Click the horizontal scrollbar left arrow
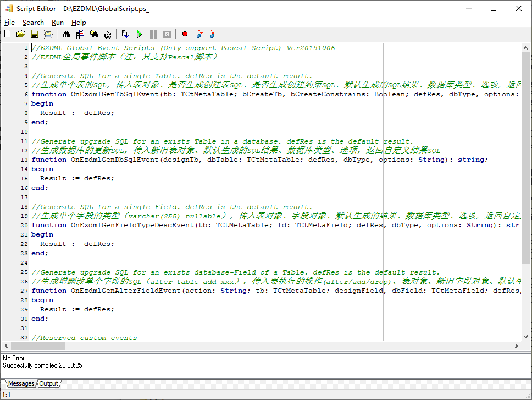532x400 pixels. [6, 346]
